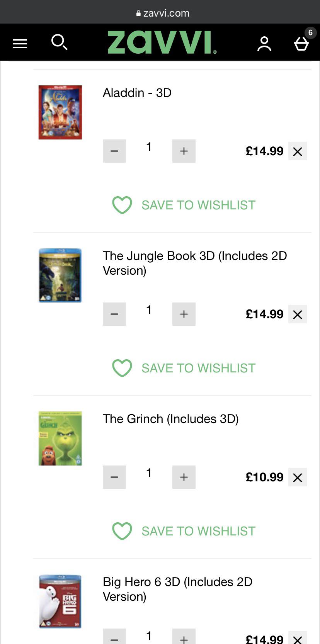
Task: Open the search icon
Action: (59, 42)
